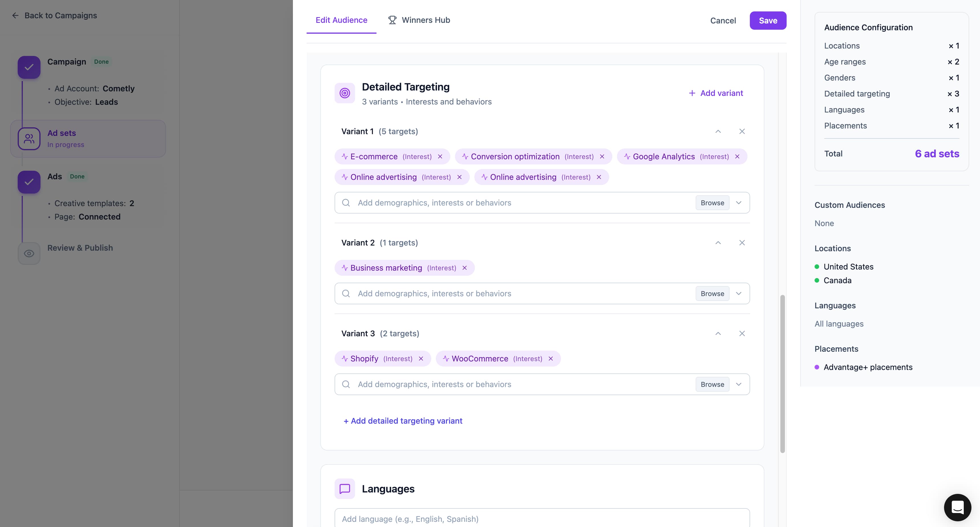The height and width of the screenshot is (527, 980).
Task: Open the Browse dropdown in Variant 2
Action: click(x=738, y=293)
